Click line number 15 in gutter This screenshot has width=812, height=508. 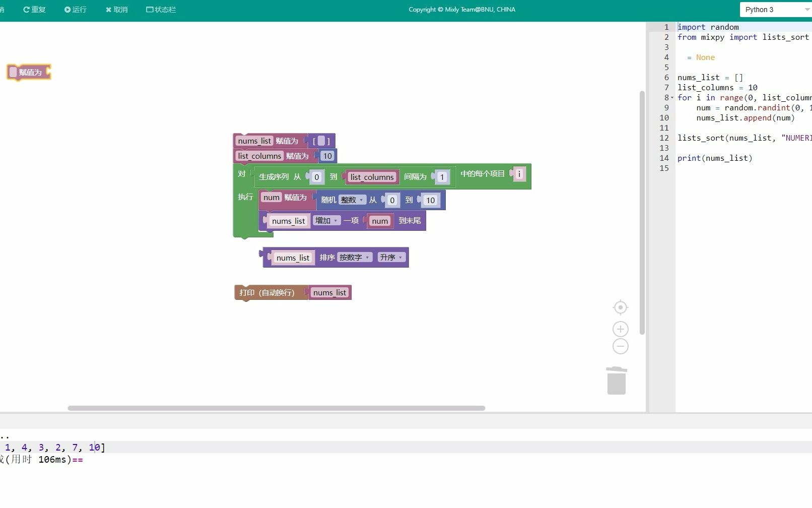click(664, 168)
